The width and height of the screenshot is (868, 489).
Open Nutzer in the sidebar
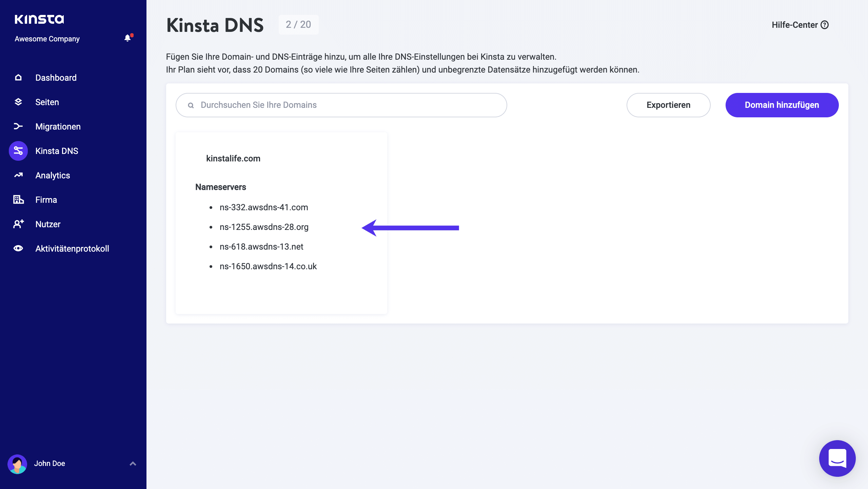pyautogui.click(x=48, y=224)
